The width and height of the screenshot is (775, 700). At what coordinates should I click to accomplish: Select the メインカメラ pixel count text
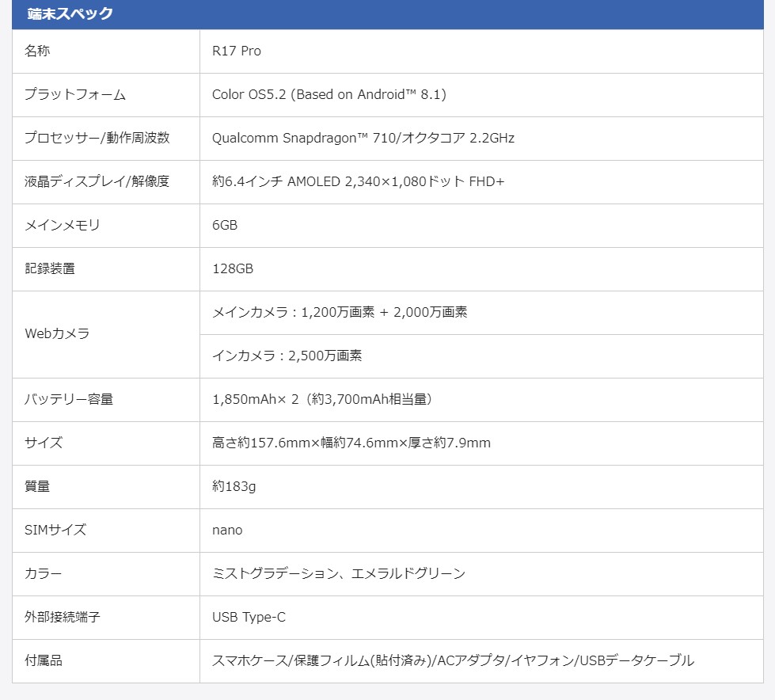[x=340, y=312]
